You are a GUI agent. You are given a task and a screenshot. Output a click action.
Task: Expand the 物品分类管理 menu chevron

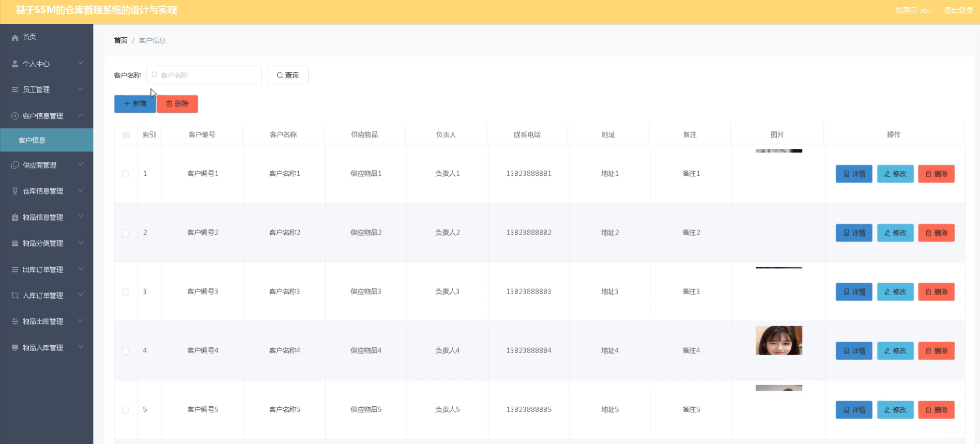pyautogui.click(x=81, y=242)
